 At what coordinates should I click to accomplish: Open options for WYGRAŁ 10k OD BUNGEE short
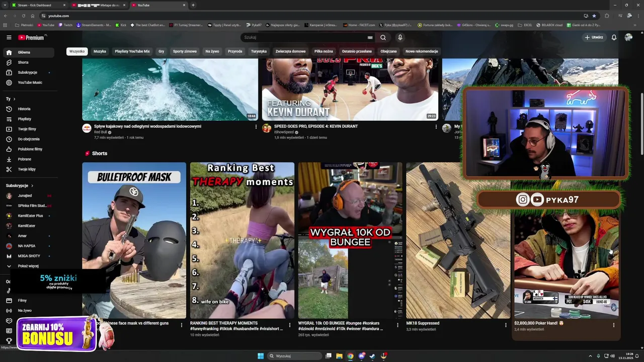[397, 325]
